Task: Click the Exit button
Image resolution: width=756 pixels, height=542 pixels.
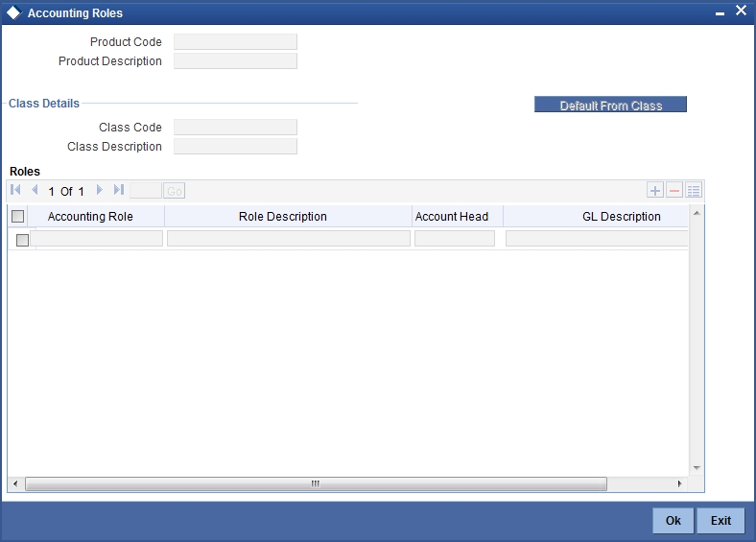Action: (x=721, y=520)
